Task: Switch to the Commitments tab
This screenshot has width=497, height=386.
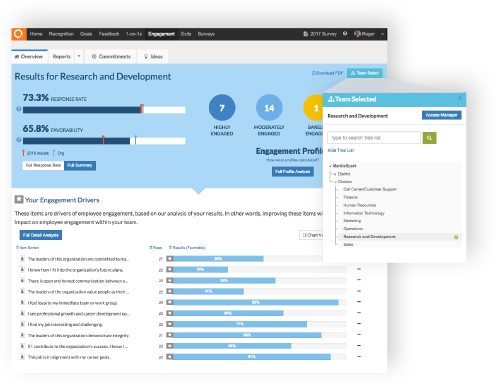Action: (111, 56)
